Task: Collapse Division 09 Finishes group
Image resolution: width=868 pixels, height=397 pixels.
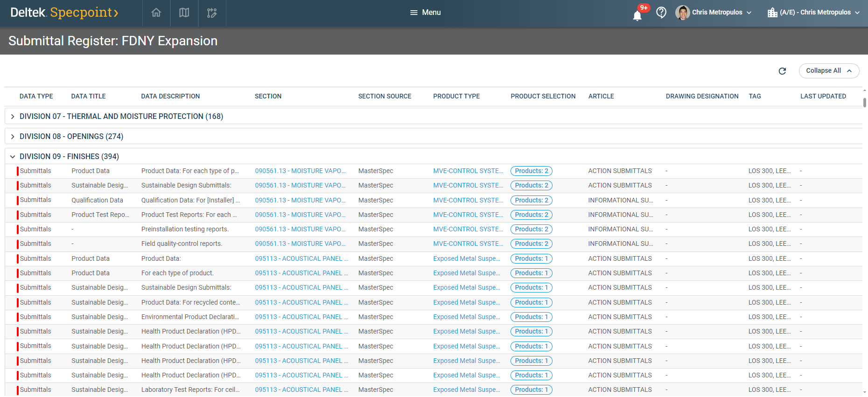Action: (x=13, y=157)
